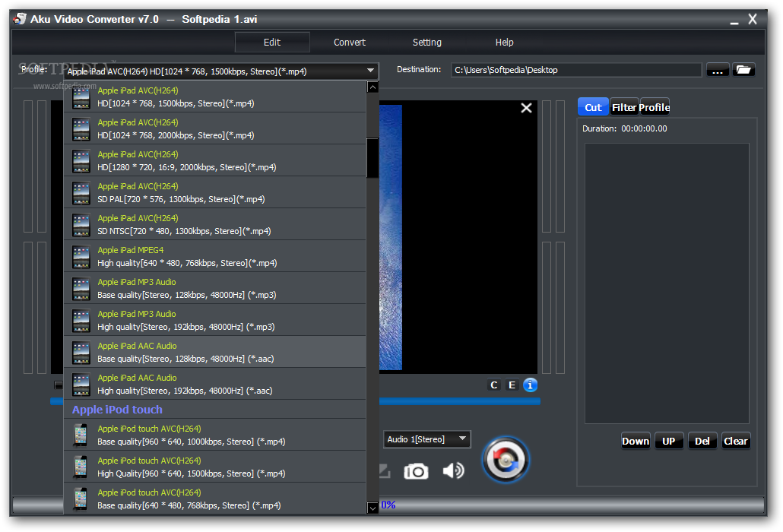Open the blue info icon

(x=531, y=385)
